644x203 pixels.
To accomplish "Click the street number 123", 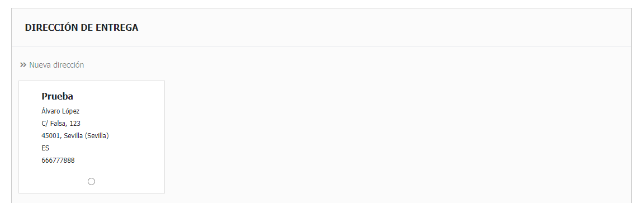I will tap(75, 123).
